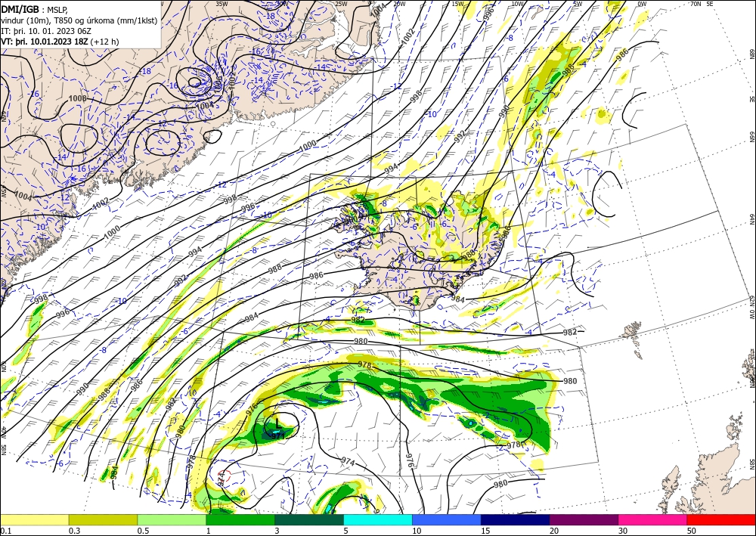756x536 pixels.
Task: Select the pink 30–50 mm legend swatch
Action: tap(652, 519)
